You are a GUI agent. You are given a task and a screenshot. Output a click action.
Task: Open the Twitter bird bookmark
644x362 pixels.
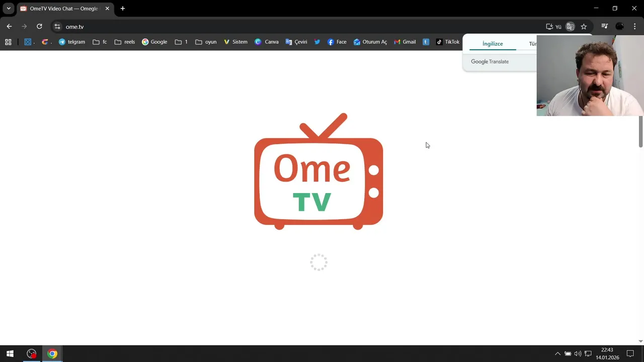pos(317,42)
